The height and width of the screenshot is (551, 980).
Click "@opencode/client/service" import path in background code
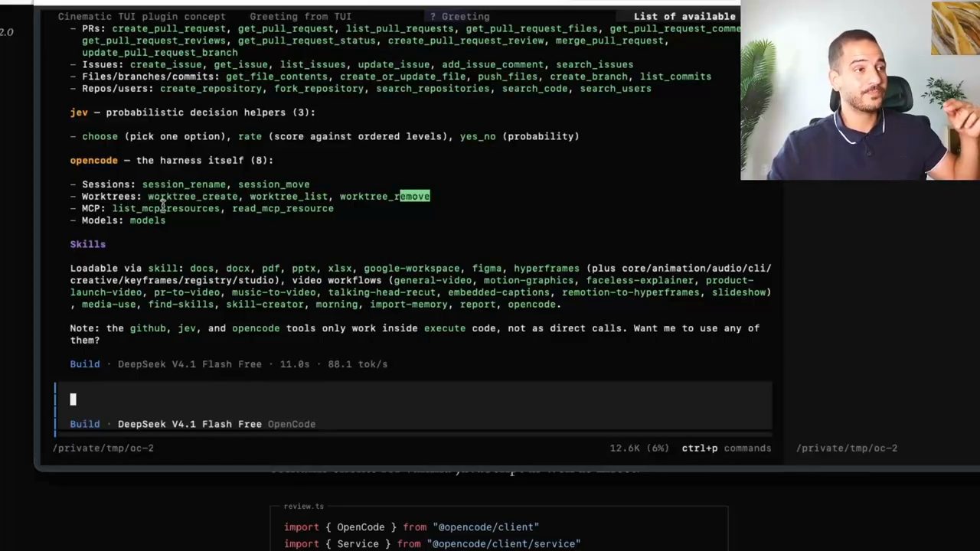(x=507, y=544)
